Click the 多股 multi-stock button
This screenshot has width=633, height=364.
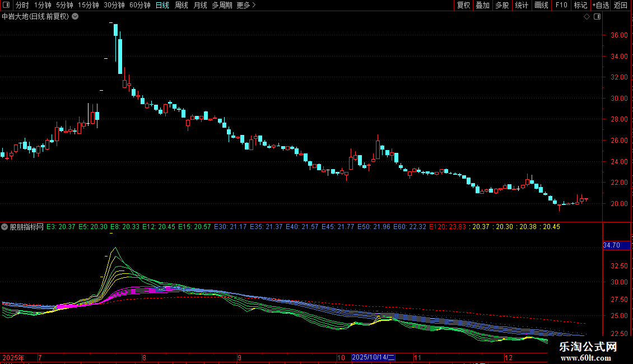(502, 5)
